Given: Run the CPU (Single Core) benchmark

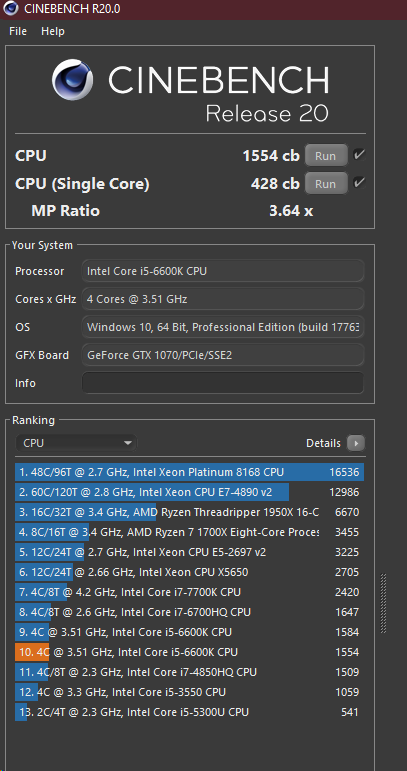Looking at the screenshot, I should click(x=326, y=183).
